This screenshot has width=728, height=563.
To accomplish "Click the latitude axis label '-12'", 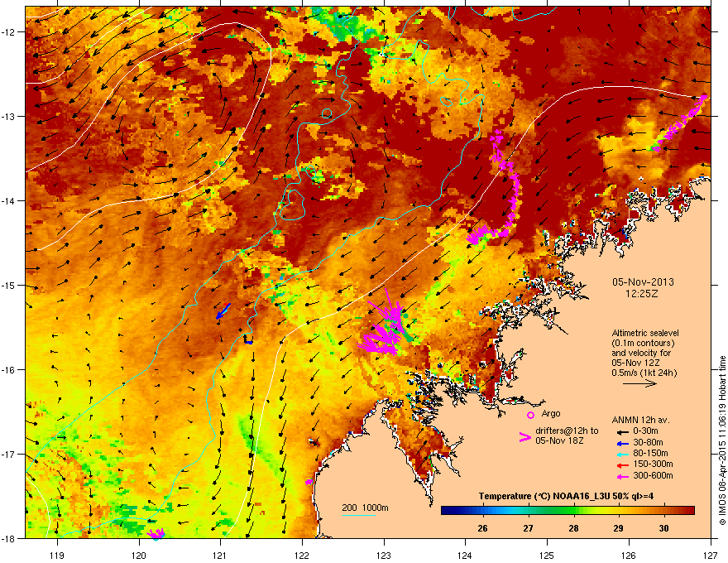I will point(8,32).
